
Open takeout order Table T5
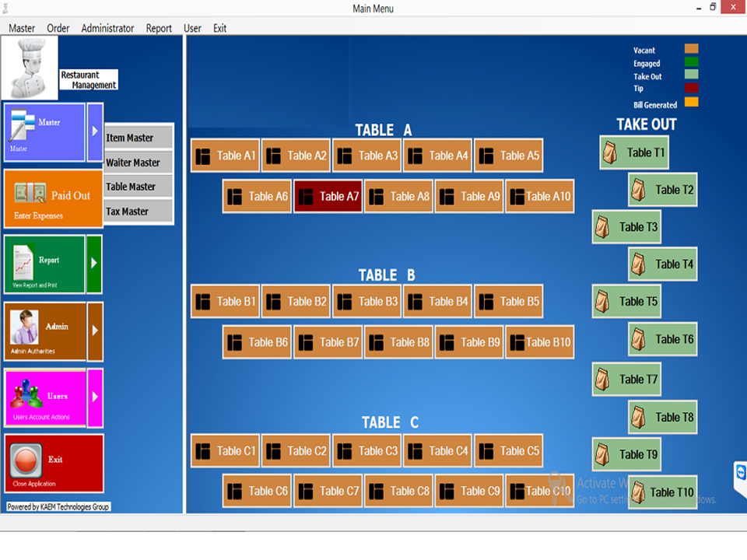click(x=626, y=302)
